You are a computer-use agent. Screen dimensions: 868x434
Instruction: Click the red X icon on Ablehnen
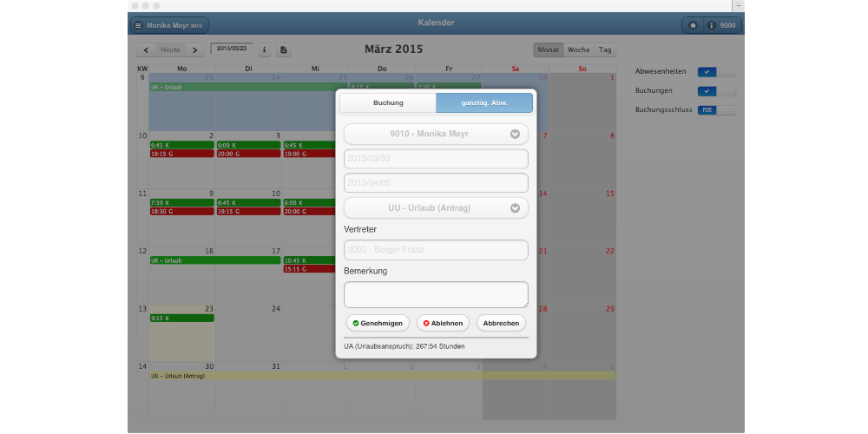[425, 323]
